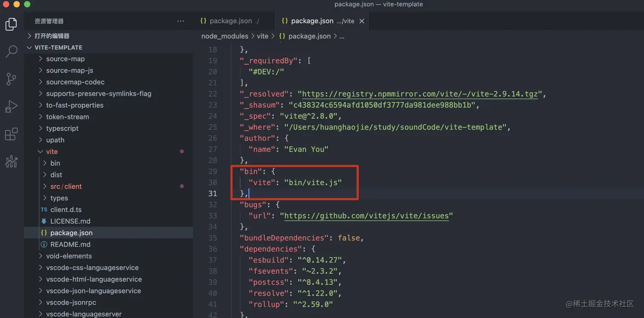
Task: Open the Explorer view in activity bar
Action: 11,24
